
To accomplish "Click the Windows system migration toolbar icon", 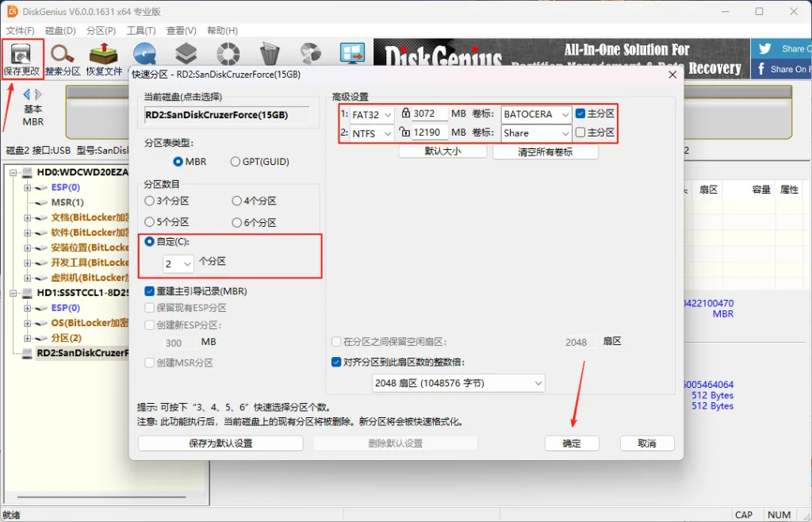I will pos(351,53).
